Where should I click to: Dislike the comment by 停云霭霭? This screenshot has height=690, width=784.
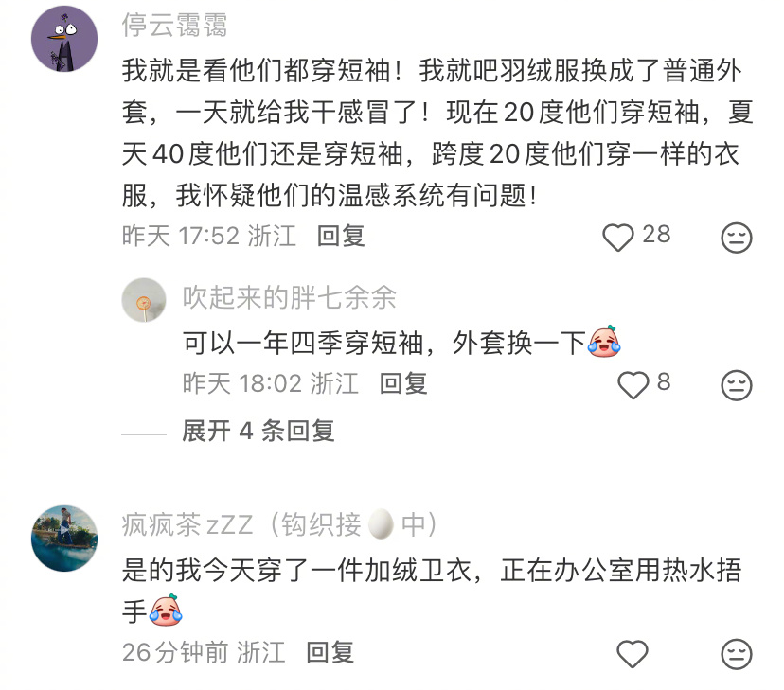pos(737,238)
